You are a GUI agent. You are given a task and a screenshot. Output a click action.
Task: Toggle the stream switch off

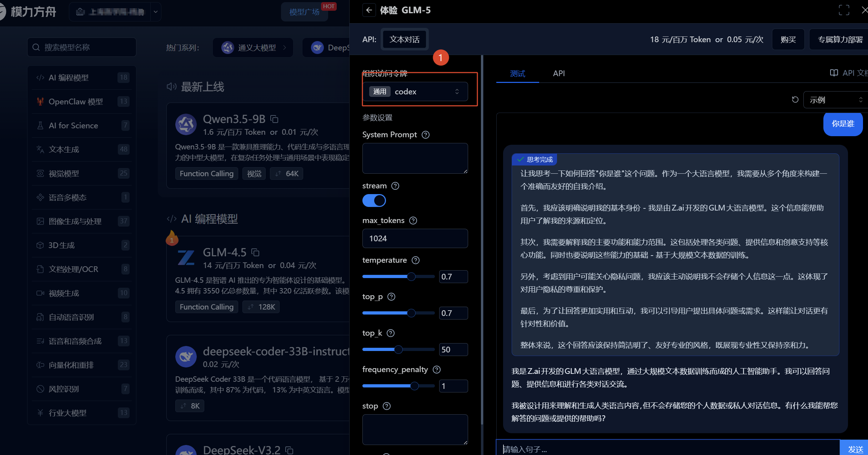pyautogui.click(x=374, y=201)
